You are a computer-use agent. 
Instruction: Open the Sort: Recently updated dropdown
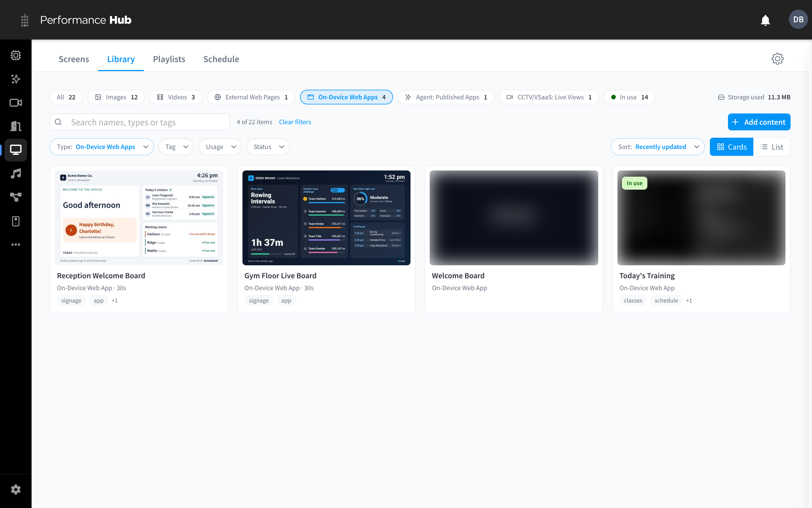pos(658,147)
